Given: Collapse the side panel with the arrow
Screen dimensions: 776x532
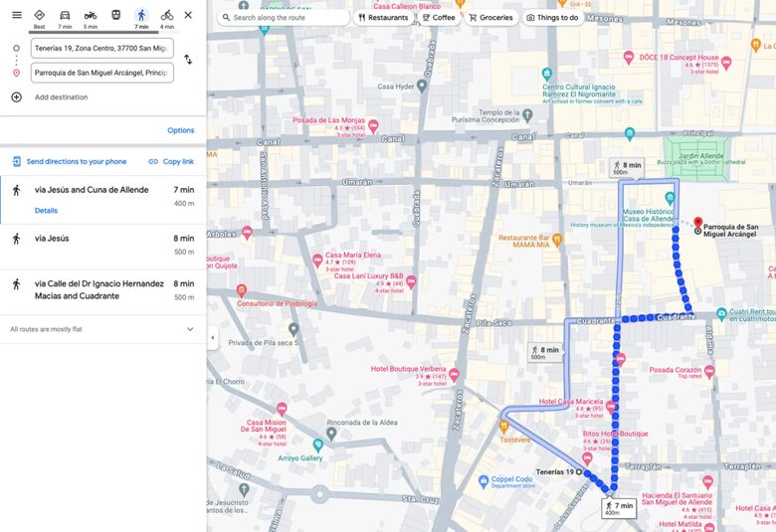Looking at the screenshot, I should (x=213, y=338).
